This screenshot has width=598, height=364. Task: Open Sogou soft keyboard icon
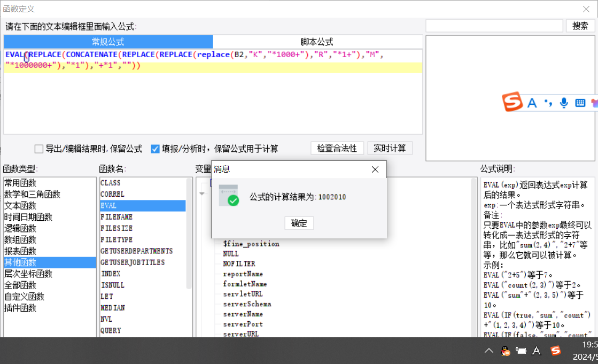580,103
